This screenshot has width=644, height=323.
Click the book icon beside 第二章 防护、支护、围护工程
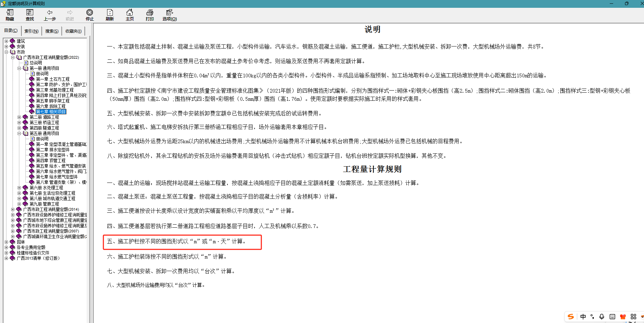tap(32, 84)
